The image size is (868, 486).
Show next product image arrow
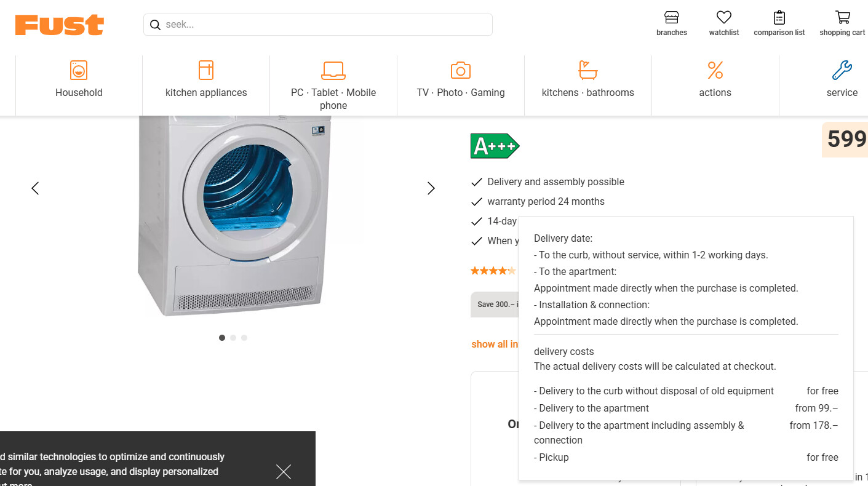(x=431, y=188)
